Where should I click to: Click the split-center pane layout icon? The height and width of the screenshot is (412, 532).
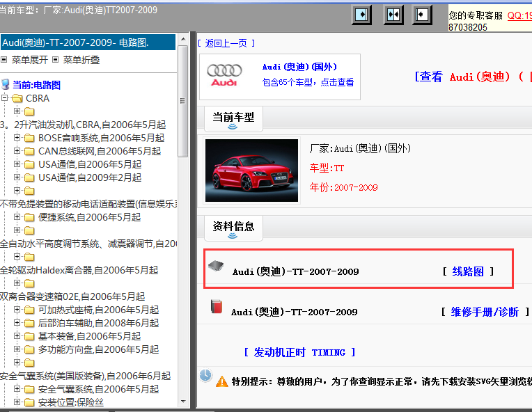click(393, 15)
